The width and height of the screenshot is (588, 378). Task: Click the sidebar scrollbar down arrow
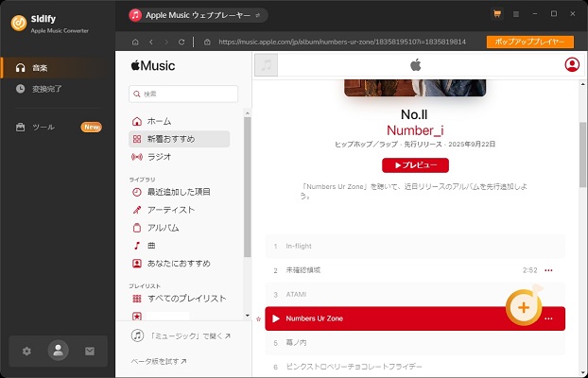[x=247, y=316]
